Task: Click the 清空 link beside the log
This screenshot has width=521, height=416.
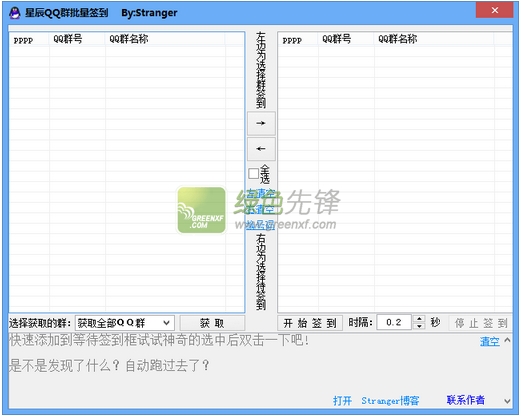Action: click(x=490, y=341)
